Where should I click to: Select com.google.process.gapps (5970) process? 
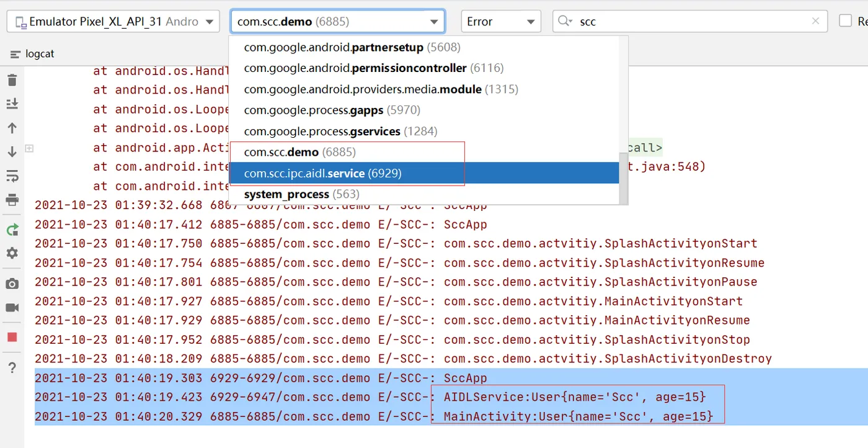click(x=424, y=110)
